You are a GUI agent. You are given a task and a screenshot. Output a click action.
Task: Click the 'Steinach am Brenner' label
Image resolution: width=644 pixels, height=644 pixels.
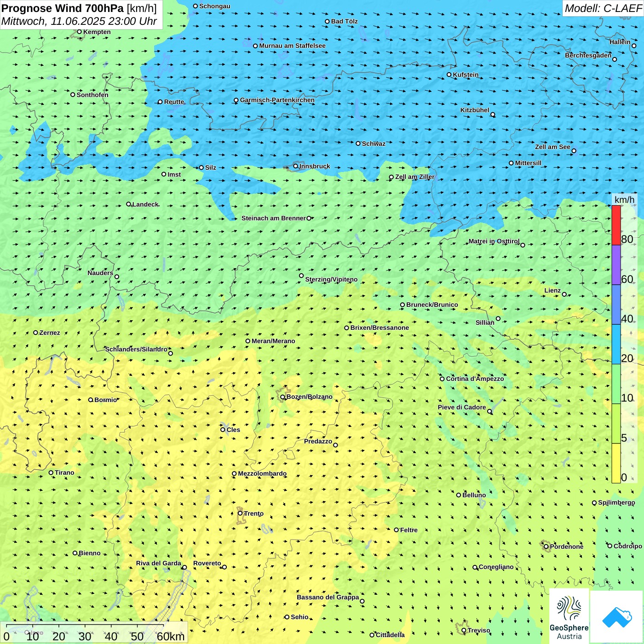274,218
